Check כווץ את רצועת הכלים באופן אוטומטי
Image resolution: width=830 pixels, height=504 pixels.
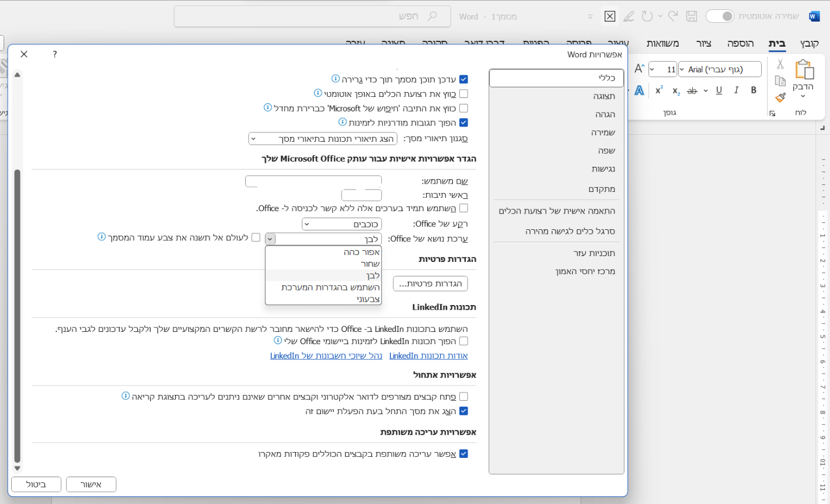tap(463, 93)
